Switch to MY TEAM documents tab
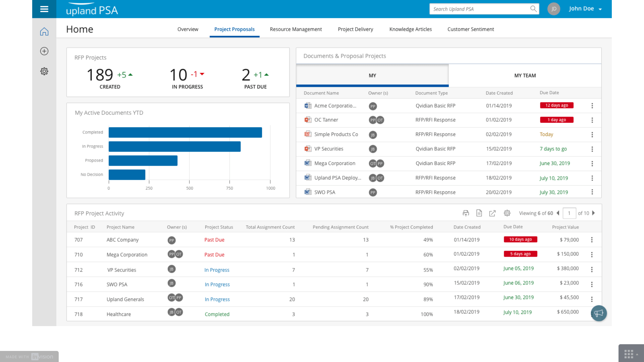 (525, 75)
